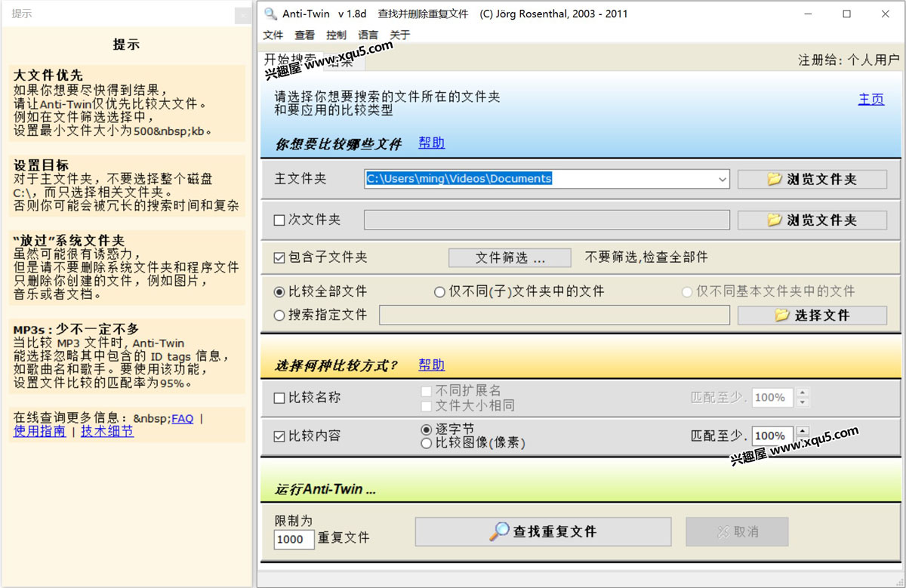The height and width of the screenshot is (588, 906).
Task: Click the 比较名称 match percent field
Action: pyautogui.click(x=772, y=398)
